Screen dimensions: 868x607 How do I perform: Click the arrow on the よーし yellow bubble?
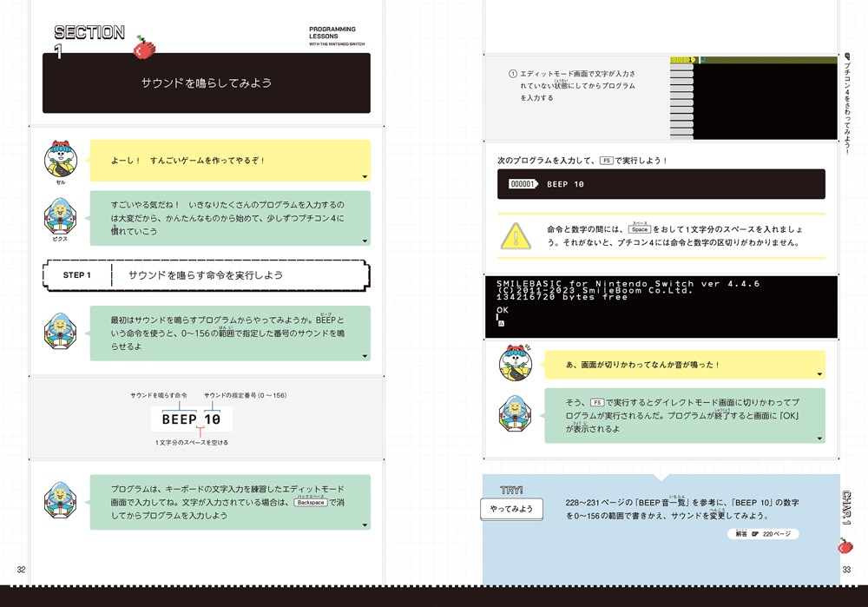click(365, 177)
